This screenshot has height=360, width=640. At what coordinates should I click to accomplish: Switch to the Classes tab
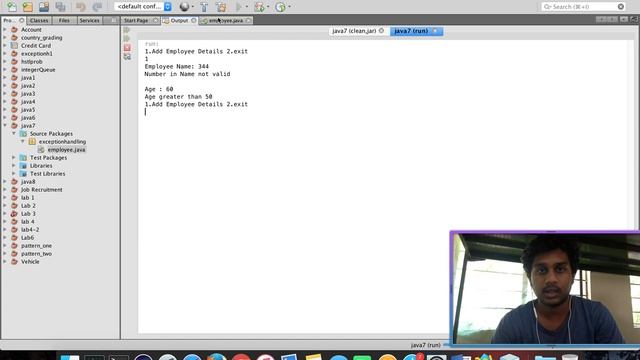click(x=39, y=20)
